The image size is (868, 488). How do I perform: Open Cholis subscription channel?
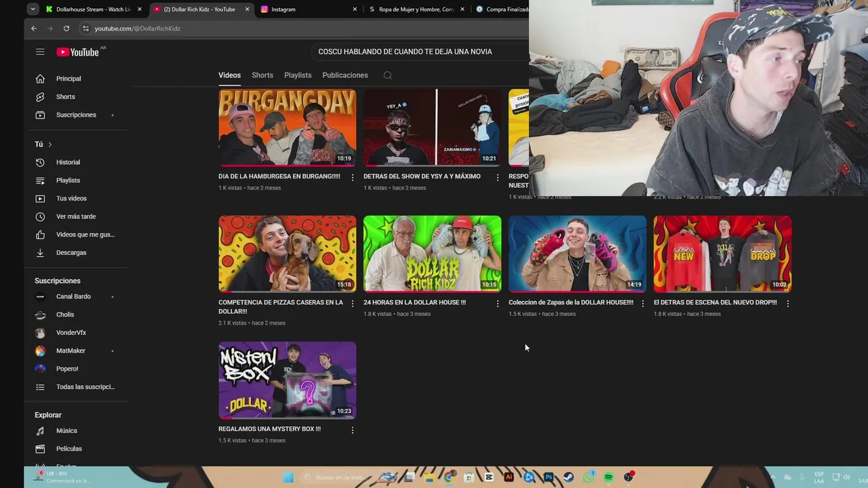click(65, 314)
